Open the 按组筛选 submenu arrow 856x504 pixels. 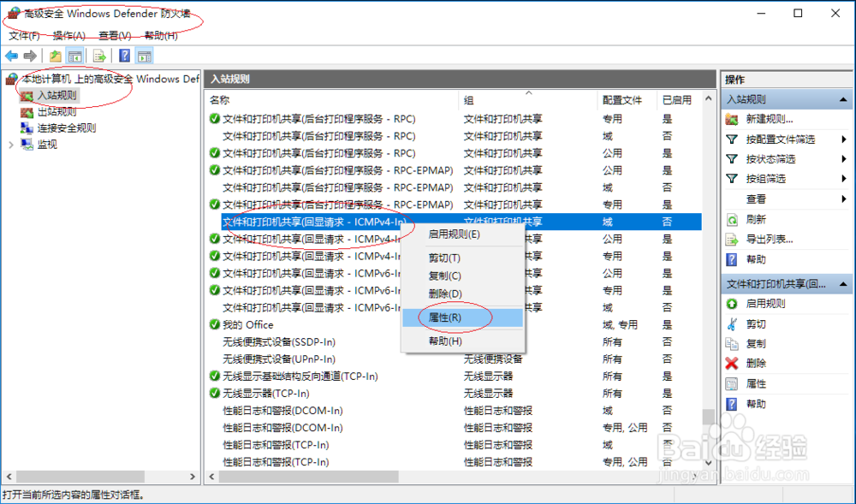tap(845, 178)
